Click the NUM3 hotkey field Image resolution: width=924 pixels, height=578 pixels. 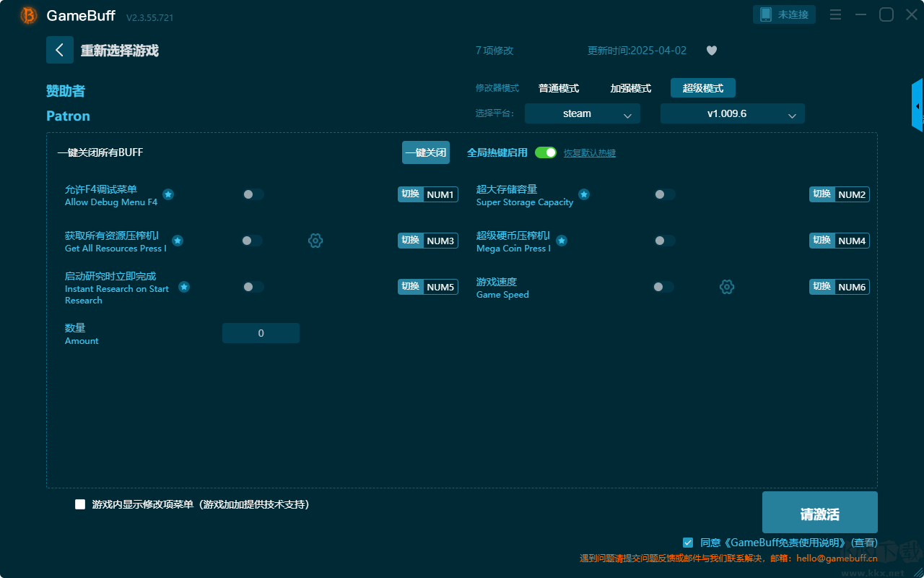coord(440,241)
